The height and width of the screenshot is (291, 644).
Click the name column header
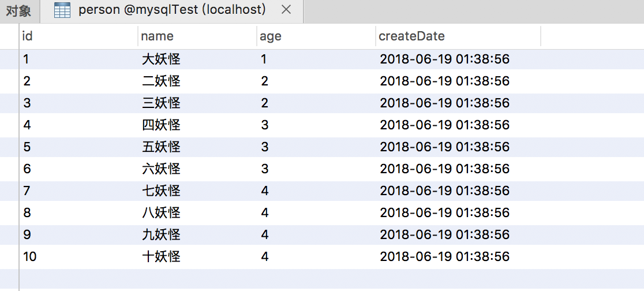click(157, 36)
